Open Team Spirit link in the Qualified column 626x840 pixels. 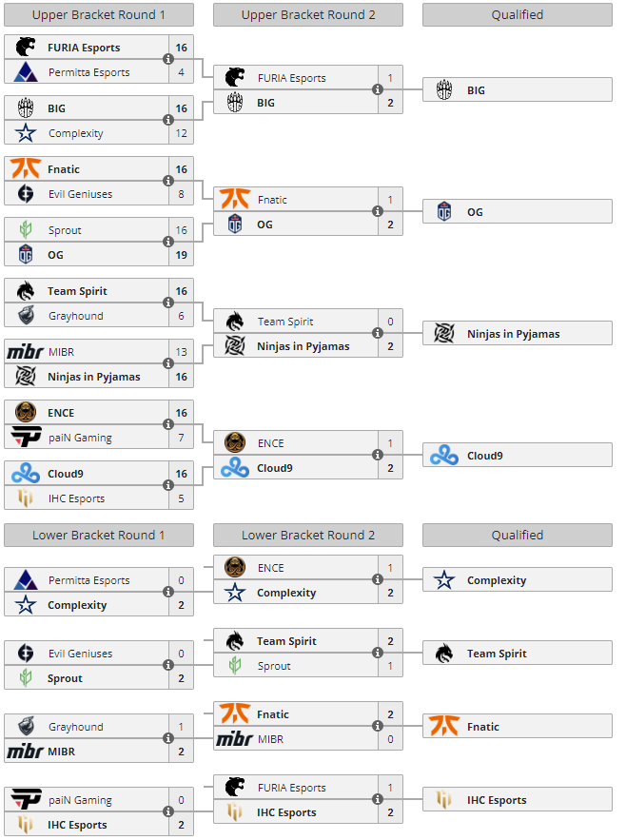(496, 654)
